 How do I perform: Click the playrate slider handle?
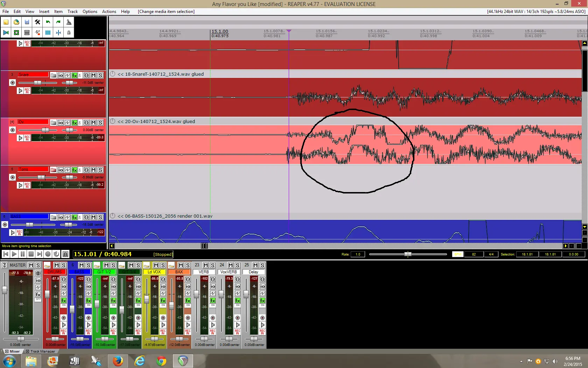click(x=408, y=254)
